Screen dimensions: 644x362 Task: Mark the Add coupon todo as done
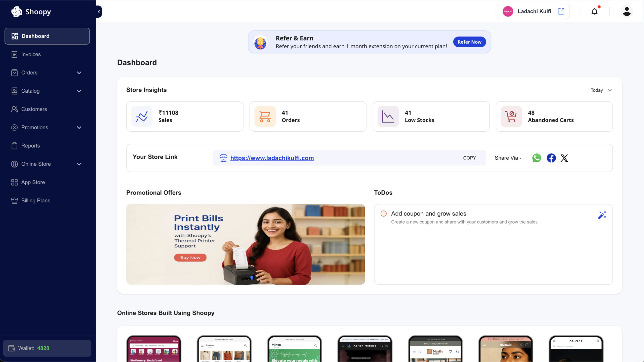tap(383, 213)
